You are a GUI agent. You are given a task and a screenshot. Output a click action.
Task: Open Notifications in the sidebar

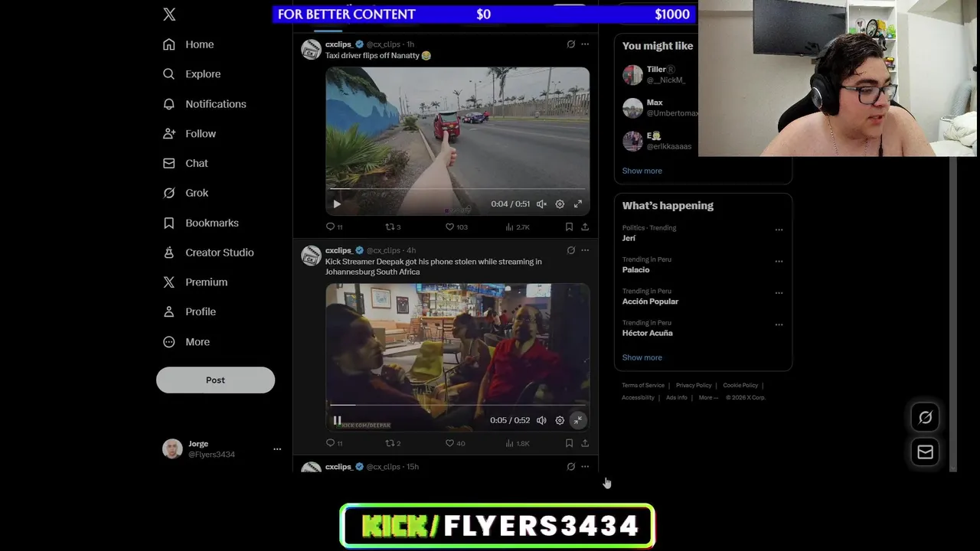[x=204, y=104]
